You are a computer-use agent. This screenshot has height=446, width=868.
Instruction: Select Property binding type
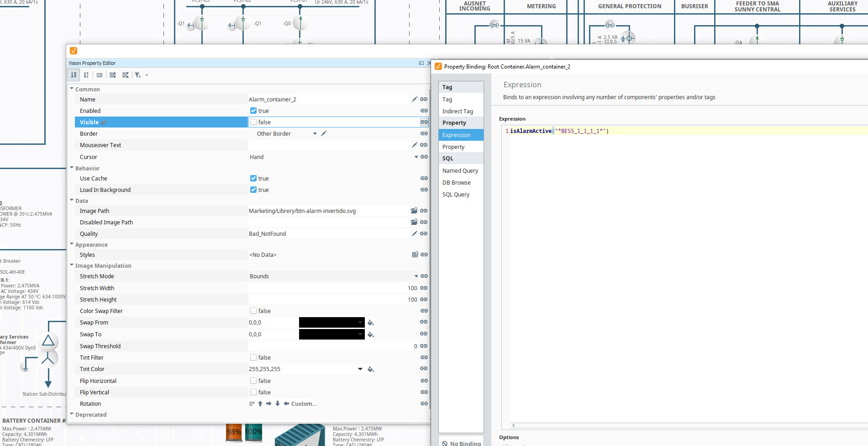point(461,147)
